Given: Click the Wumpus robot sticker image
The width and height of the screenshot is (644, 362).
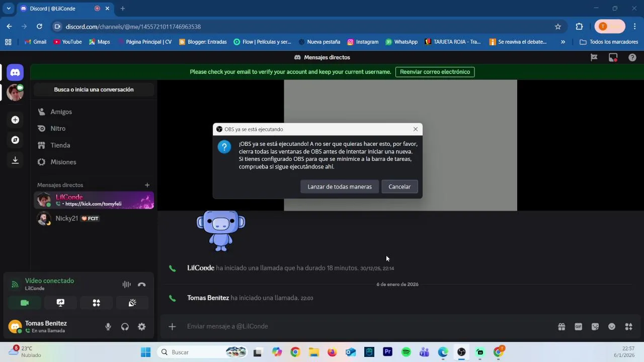Looking at the screenshot, I should [x=221, y=231].
